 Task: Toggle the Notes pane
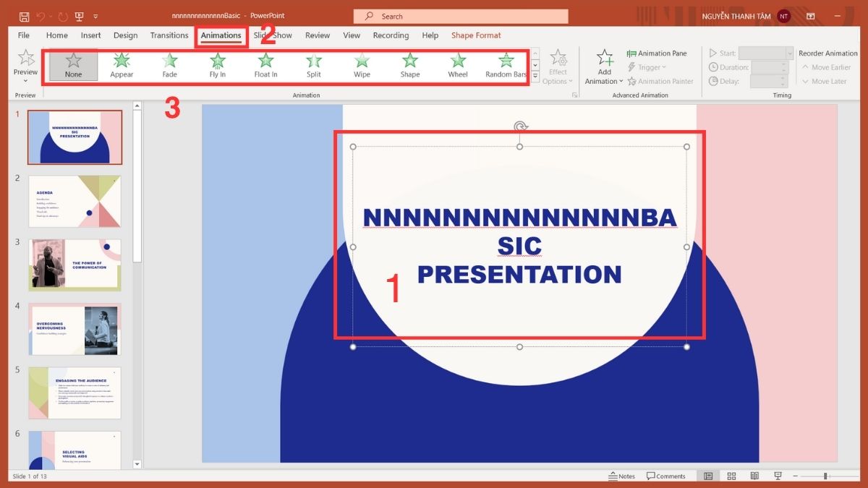point(623,476)
